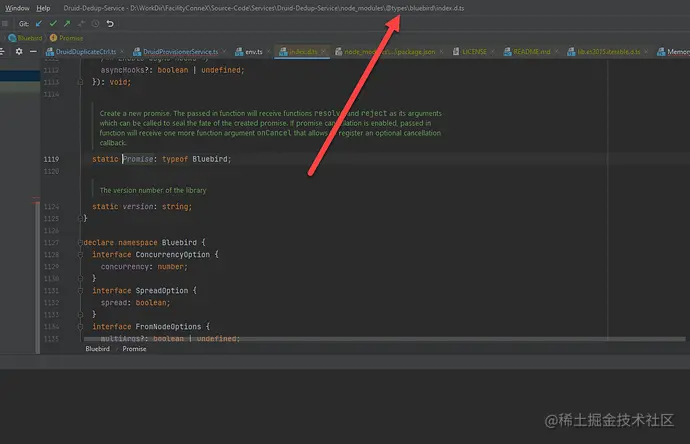
Task: Click the TypeScript file icon on env.ts tab
Action: pos(239,51)
